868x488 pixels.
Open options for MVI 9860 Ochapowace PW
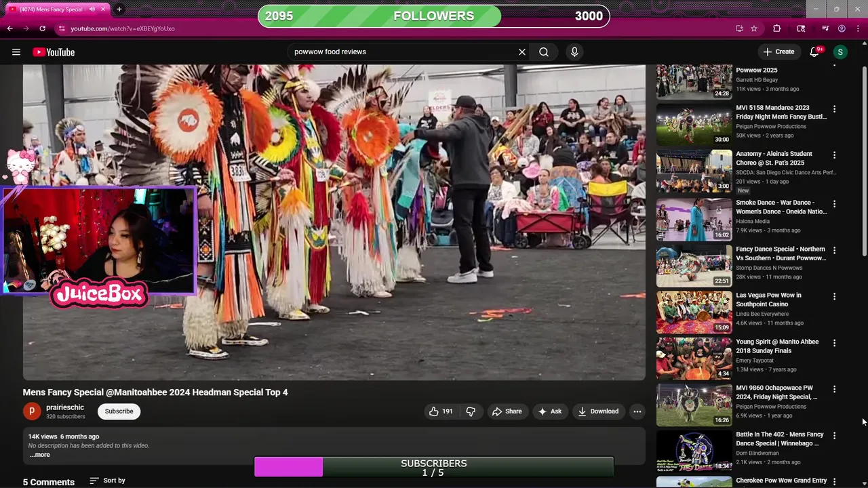point(834,389)
